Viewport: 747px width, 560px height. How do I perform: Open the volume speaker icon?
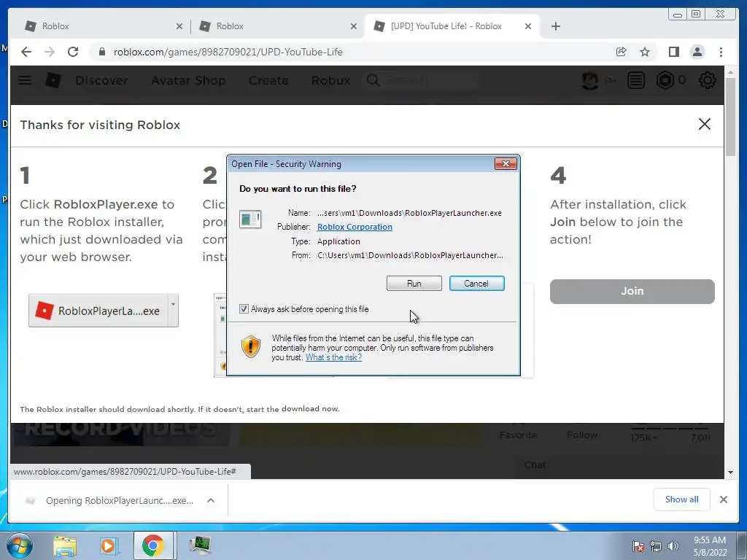pyautogui.click(x=673, y=546)
